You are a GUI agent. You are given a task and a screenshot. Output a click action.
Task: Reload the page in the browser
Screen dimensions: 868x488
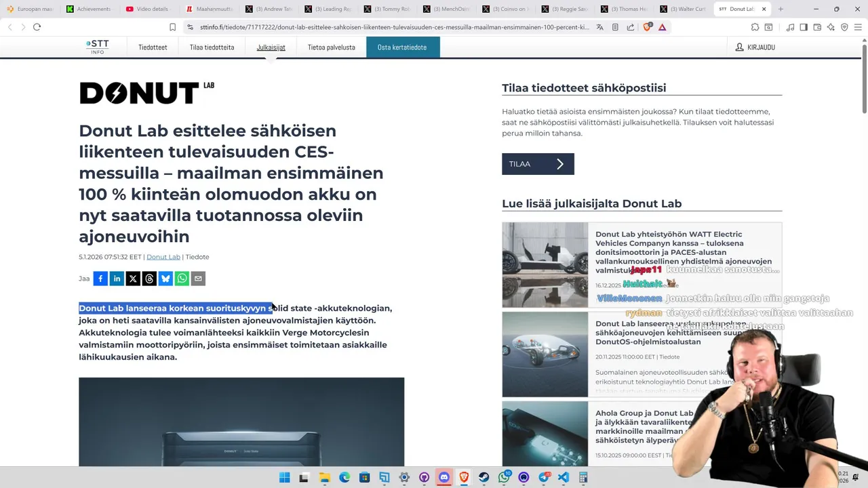(37, 27)
